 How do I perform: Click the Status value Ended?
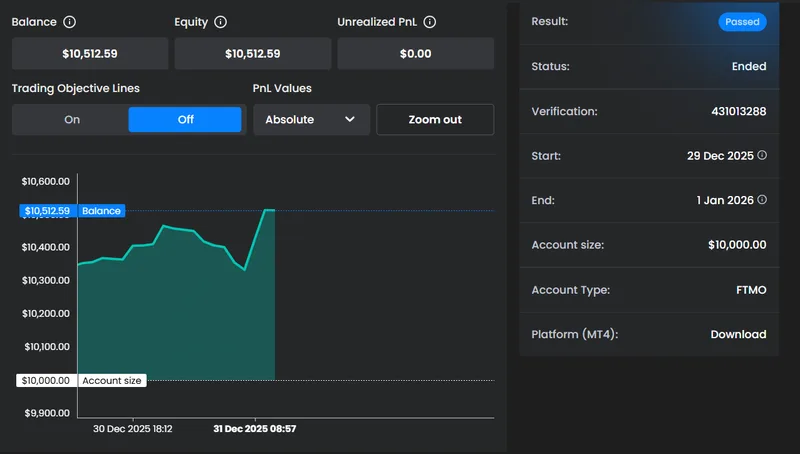click(748, 66)
